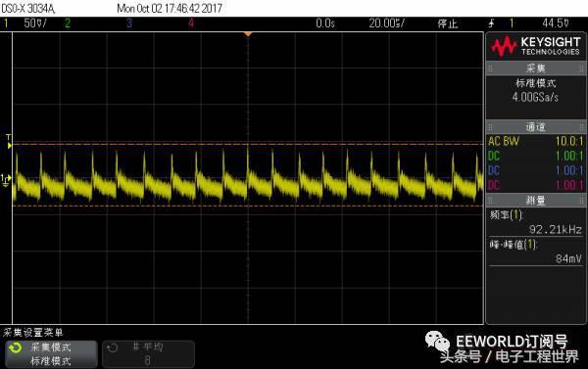
Task: Select the 峰-峰值 84mV measurement
Action: click(x=536, y=252)
